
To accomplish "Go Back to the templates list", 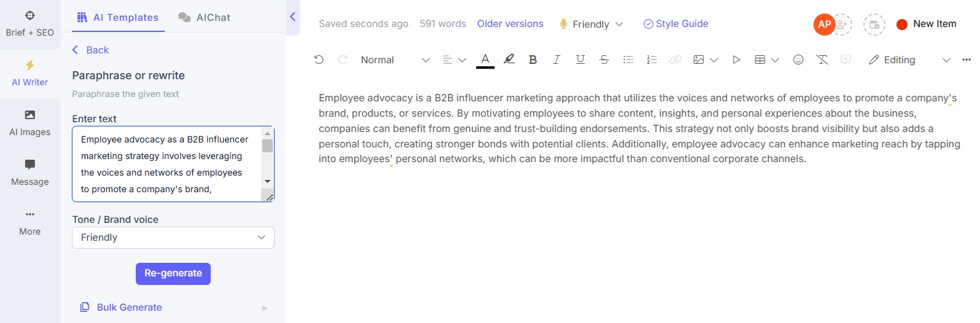I will pyautogui.click(x=90, y=50).
